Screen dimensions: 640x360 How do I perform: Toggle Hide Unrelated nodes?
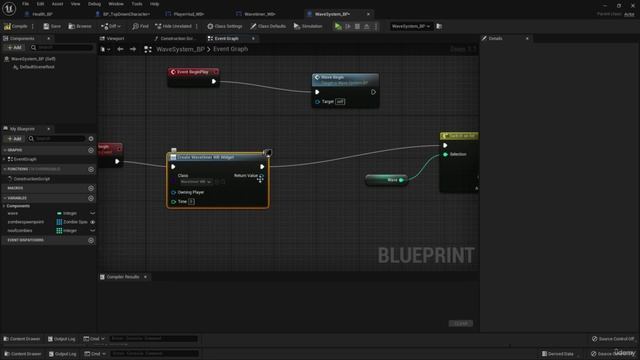(x=173, y=26)
